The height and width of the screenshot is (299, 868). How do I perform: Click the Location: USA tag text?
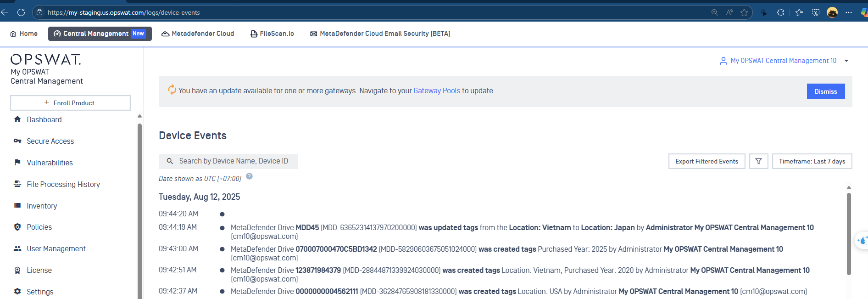pos(540,291)
